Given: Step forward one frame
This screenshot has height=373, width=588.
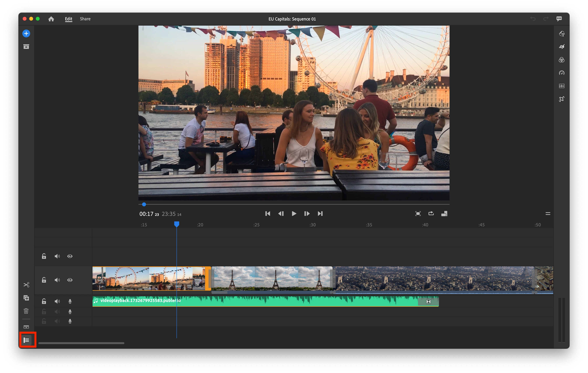Looking at the screenshot, I should (307, 214).
